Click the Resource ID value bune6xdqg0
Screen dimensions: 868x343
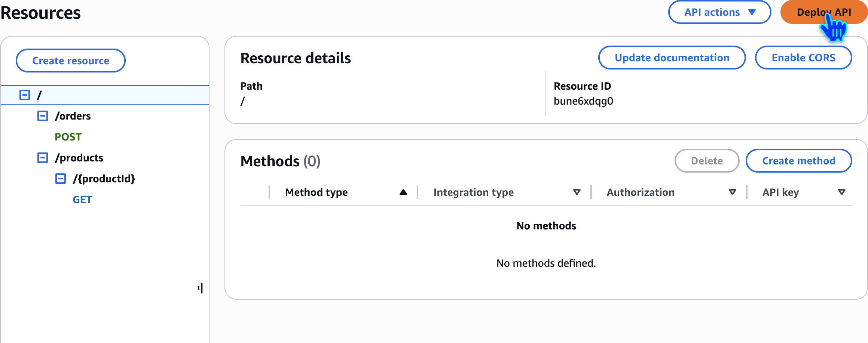tap(583, 101)
